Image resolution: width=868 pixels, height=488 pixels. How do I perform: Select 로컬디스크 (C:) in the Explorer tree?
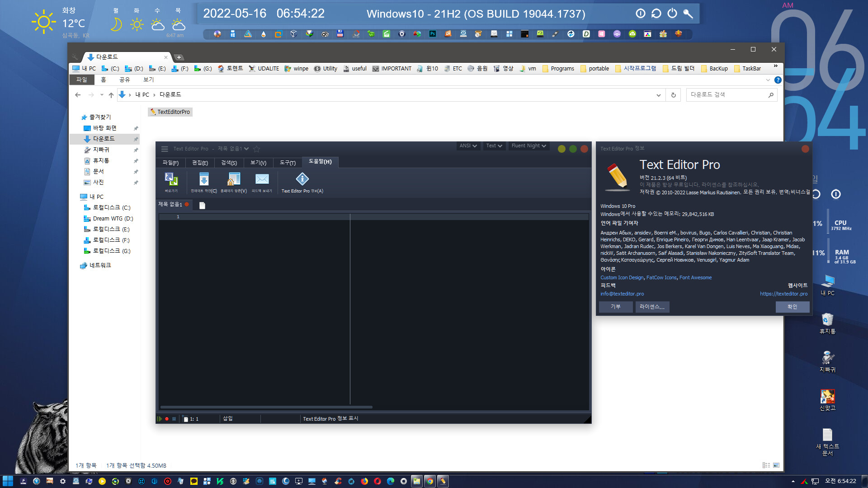107,208
